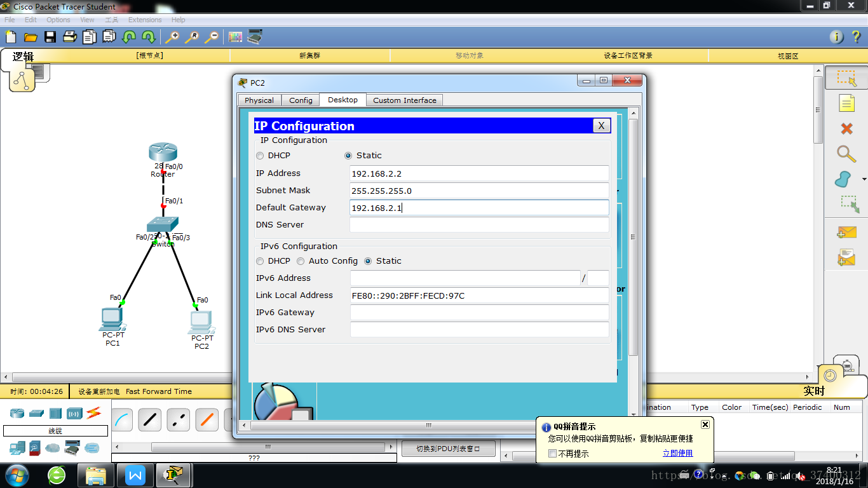Screen dimensions: 868x488
Task: Open the File menu
Action: [x=10, y=20]
